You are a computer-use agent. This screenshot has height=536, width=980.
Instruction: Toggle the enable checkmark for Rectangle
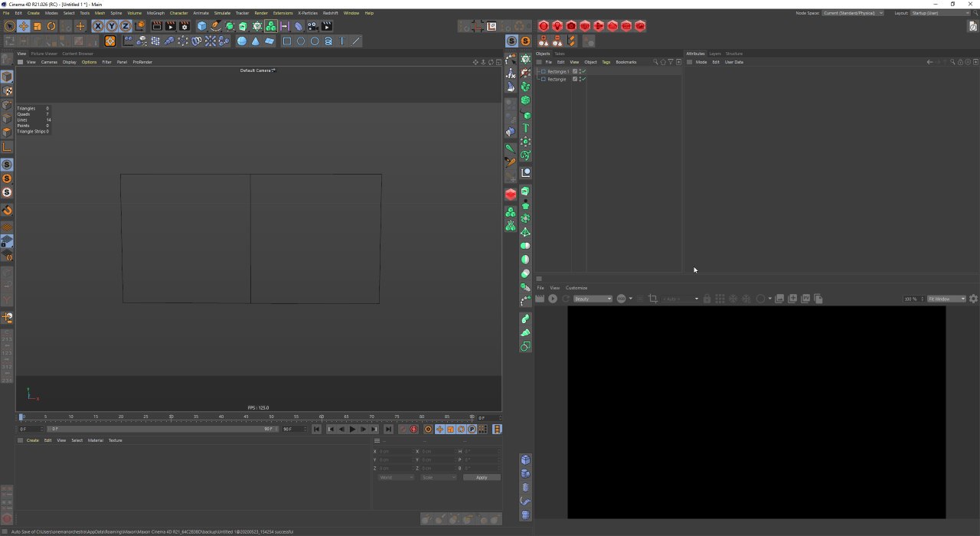pos(583,79)
